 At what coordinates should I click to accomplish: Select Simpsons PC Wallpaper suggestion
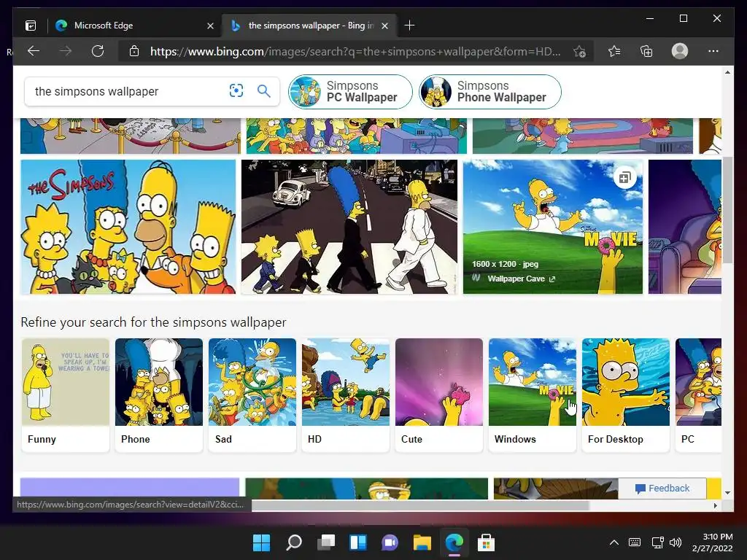(x=351, y=91)
